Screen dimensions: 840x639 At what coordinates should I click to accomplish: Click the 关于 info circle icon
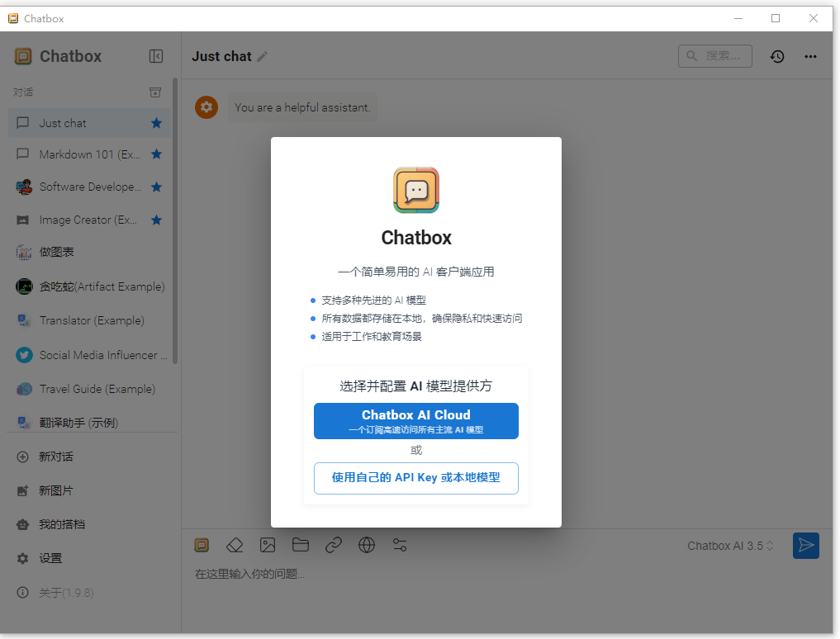point(22,593)
